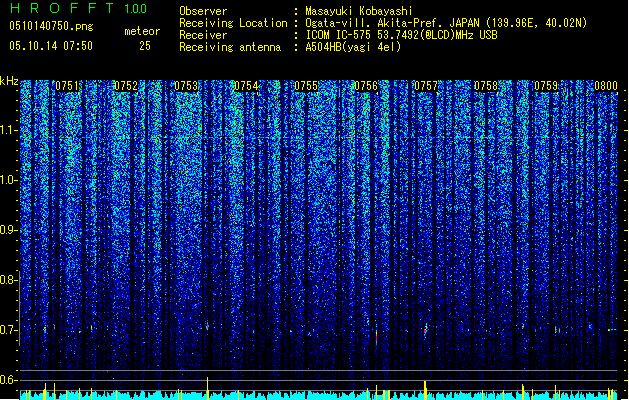The image size is (629, 400).
Task: Click the Receiving Location label
Action: point(233,23)
